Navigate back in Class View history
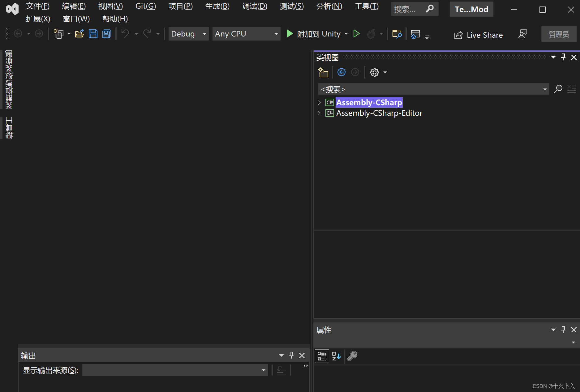This screenshot has width=580, height=392. pos(341,72)
